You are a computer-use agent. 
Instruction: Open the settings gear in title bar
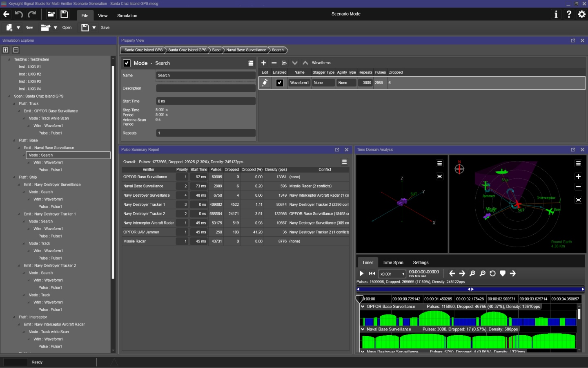[582, 14]
